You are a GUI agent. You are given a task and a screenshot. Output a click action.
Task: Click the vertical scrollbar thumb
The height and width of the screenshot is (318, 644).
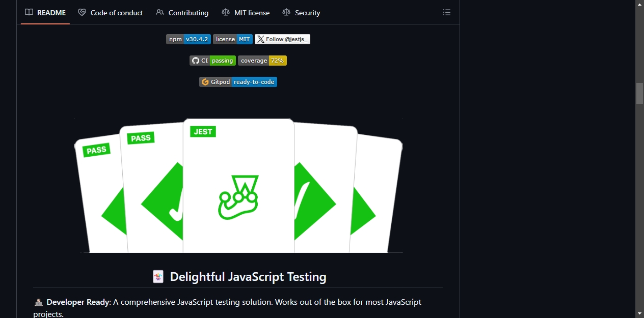(x=639, y=93)
